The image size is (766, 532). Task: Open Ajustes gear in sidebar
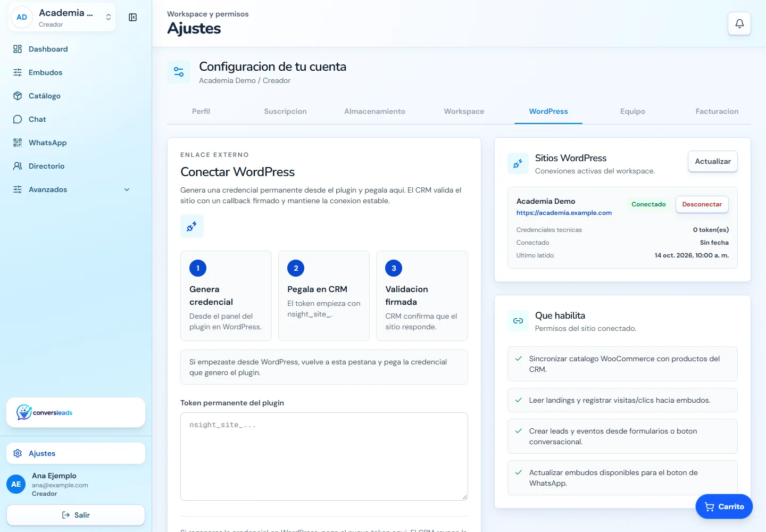18,453
